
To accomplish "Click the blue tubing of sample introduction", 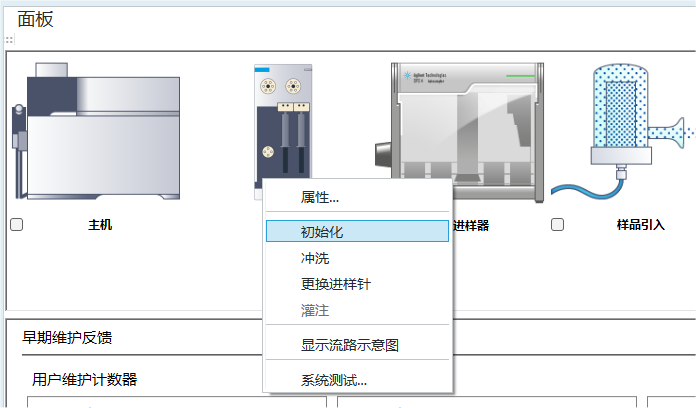I will (586, 189).
